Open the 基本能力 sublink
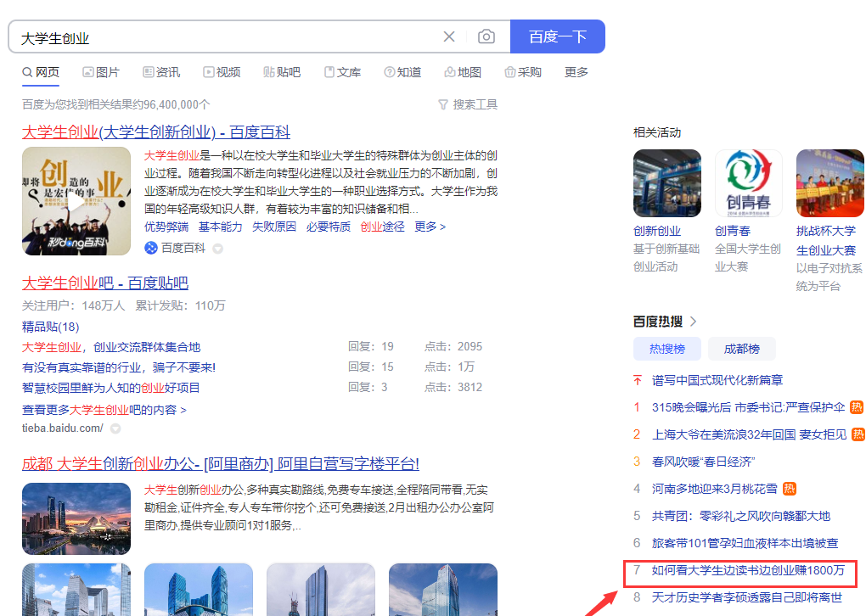 click(x=221, y=227)
